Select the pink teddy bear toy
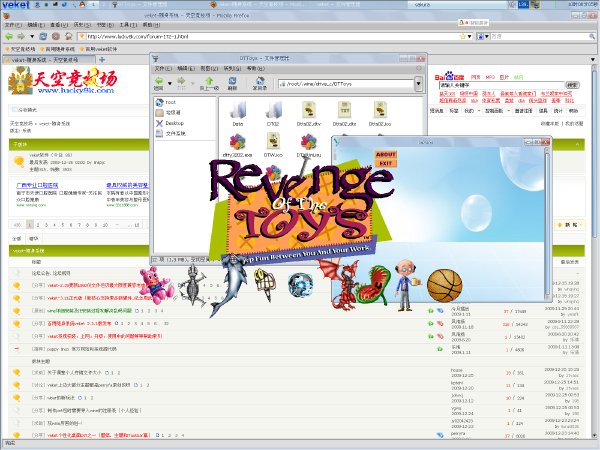This screenshot has width=600, height=450. (x=156, y=285)
